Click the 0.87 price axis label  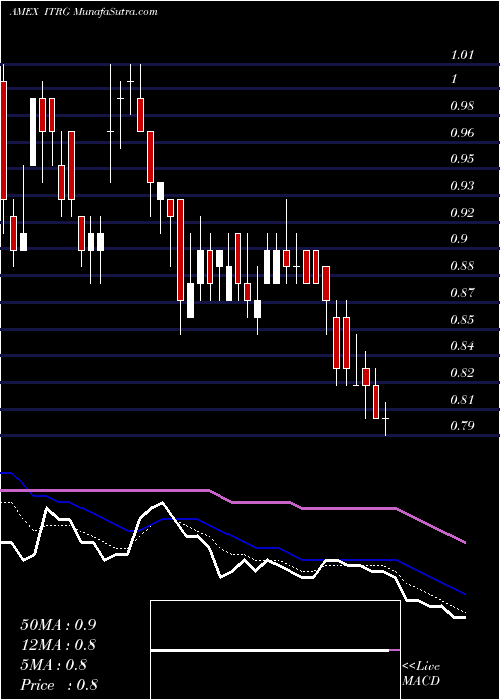pyautogui.click(x=462, y=293)
